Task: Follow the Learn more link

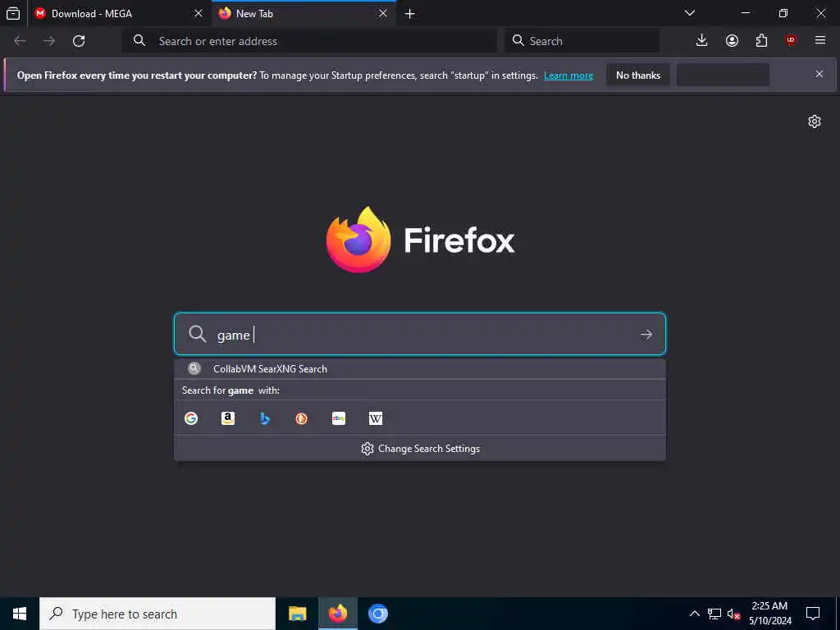Action: tap(568, 75)
